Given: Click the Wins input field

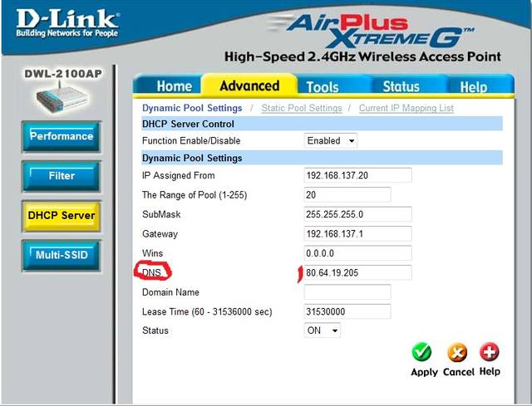Looking at the screenshot, I should click(358, 253).
